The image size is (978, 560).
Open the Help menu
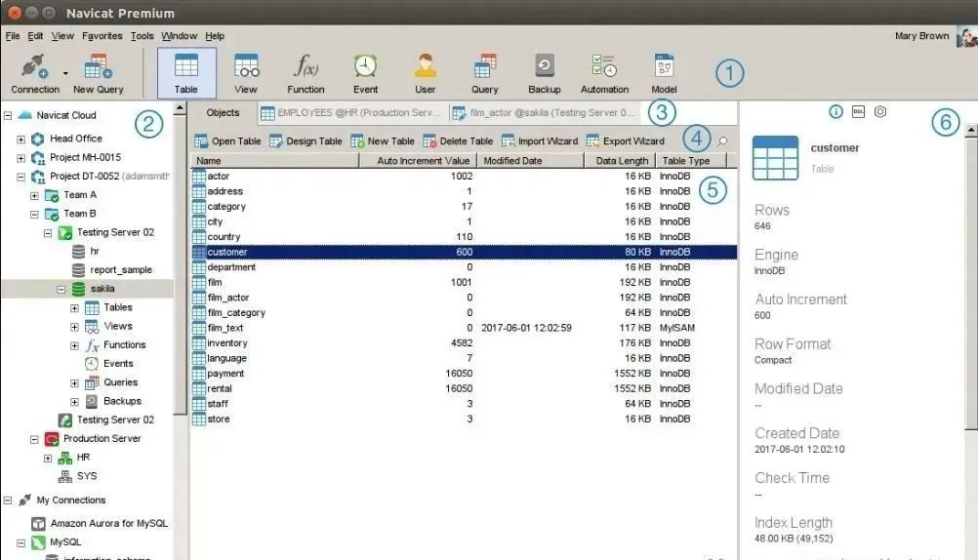coord(215,36)
